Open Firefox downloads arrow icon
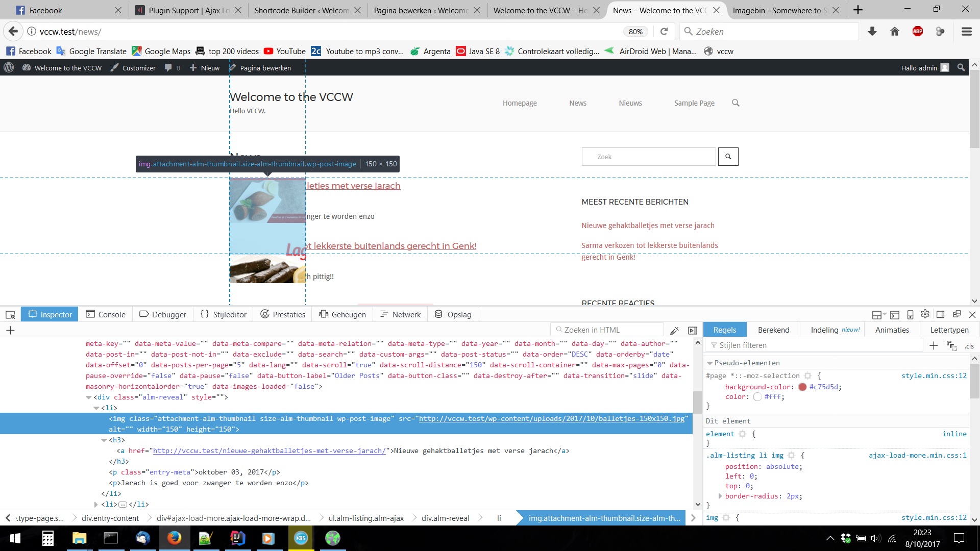Screen dimensions: 980x551 coord(872,32)
